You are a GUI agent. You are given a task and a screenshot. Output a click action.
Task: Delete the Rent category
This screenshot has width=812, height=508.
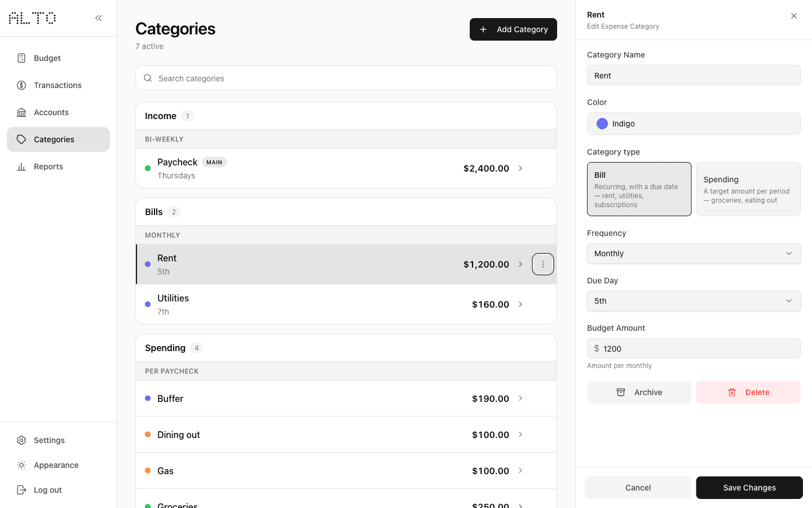[x=748, y=392]
